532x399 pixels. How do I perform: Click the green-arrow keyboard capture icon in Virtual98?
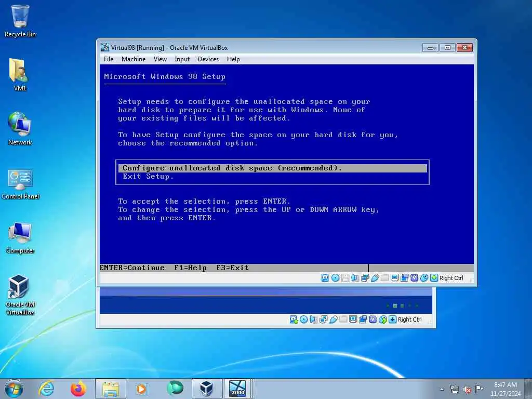[434, 278]
